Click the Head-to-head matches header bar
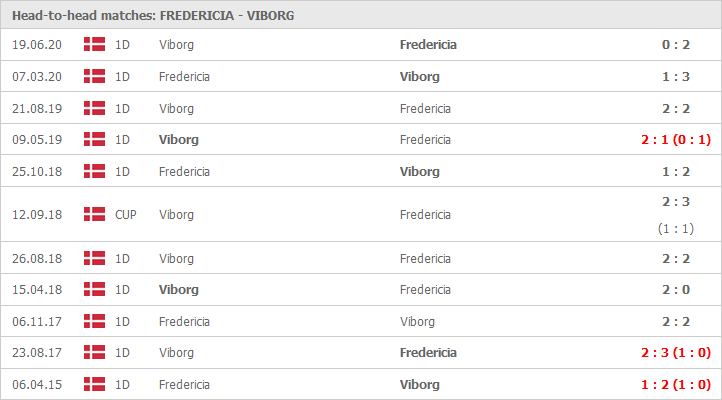This screenshot has width=722, height=400. click(361, 15)
